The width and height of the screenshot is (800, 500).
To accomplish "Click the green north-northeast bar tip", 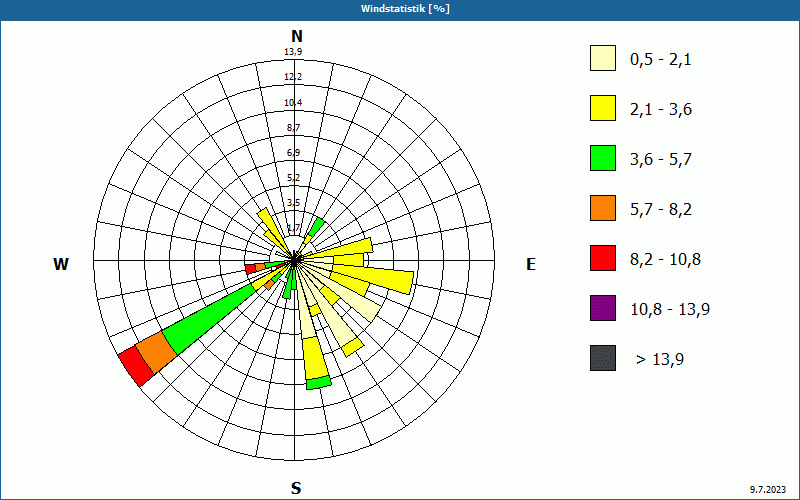I will 317,225.
